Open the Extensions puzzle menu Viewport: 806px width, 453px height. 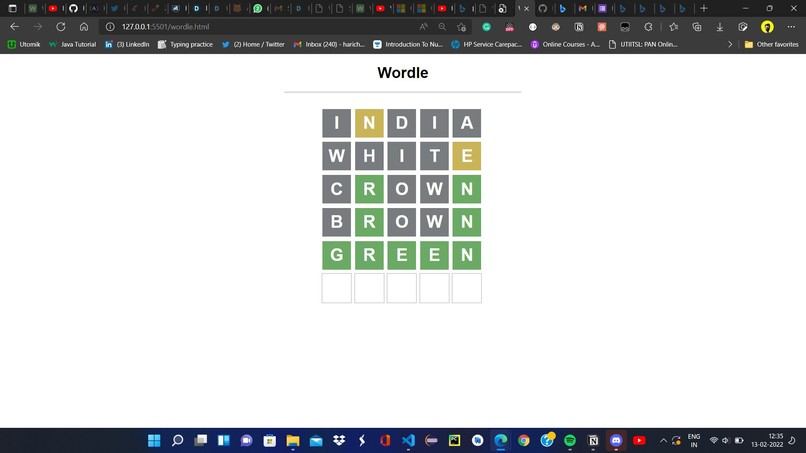tap(648, 27)
